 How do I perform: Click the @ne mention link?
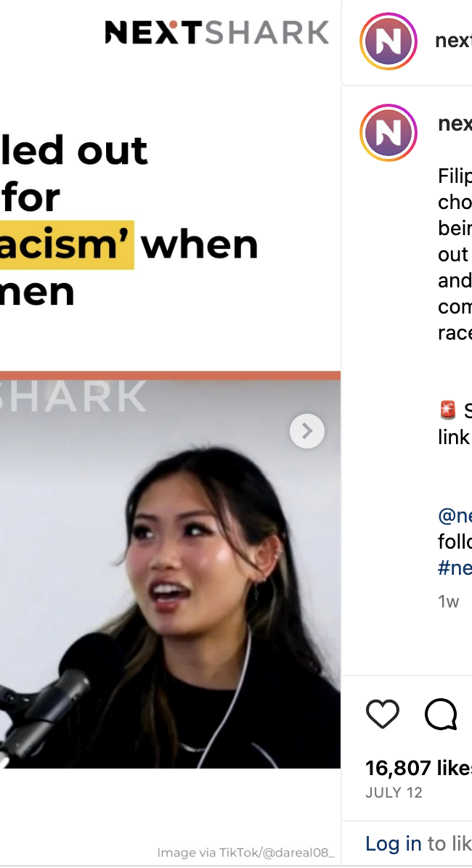pos(455,515)
